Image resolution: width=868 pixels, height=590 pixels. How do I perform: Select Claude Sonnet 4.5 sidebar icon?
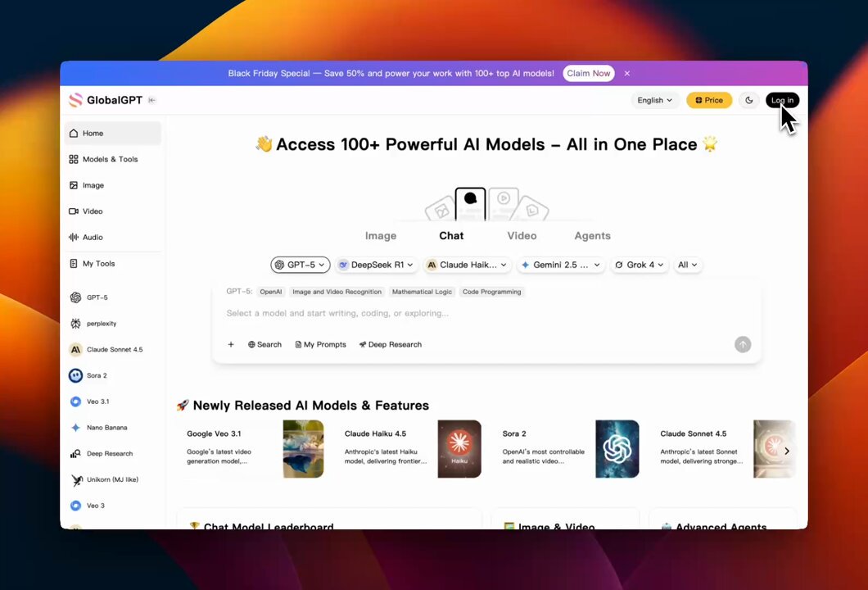pyautogui.click(x=76, y=350)
